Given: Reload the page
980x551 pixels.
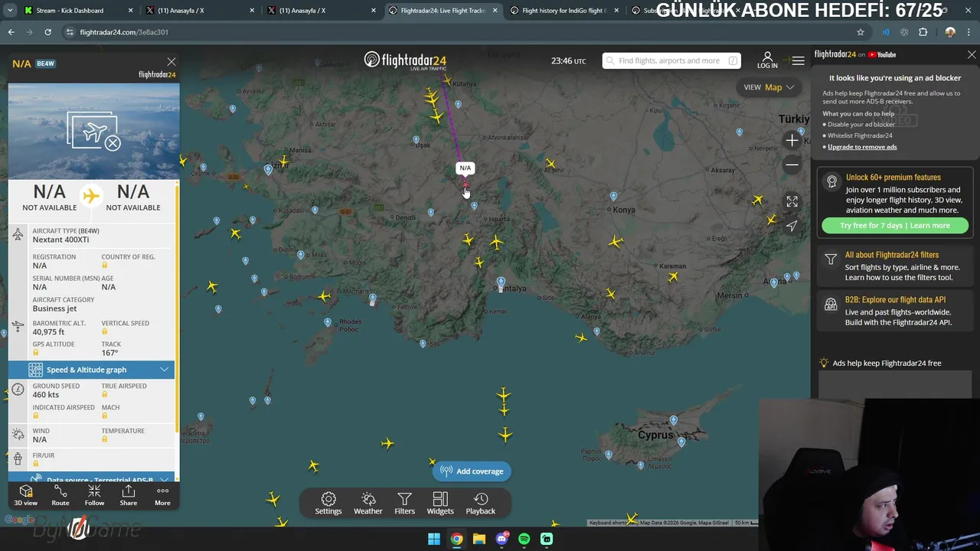Looking at the screenshot, I should 47,32.
